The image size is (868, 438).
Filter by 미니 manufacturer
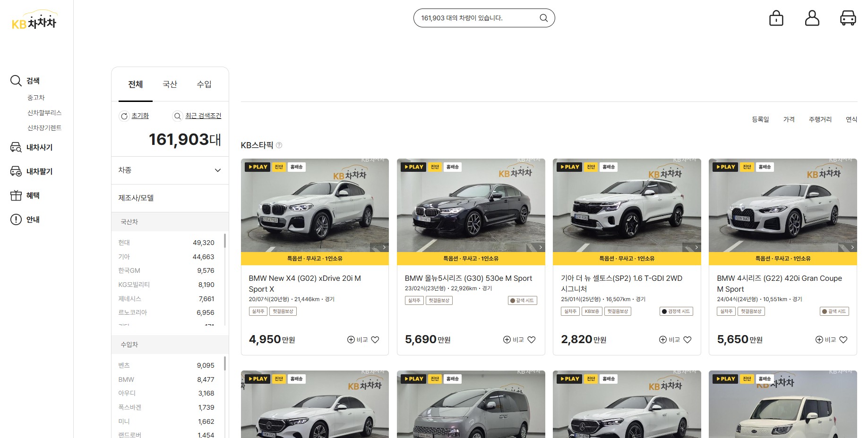(x=166, y=421)
